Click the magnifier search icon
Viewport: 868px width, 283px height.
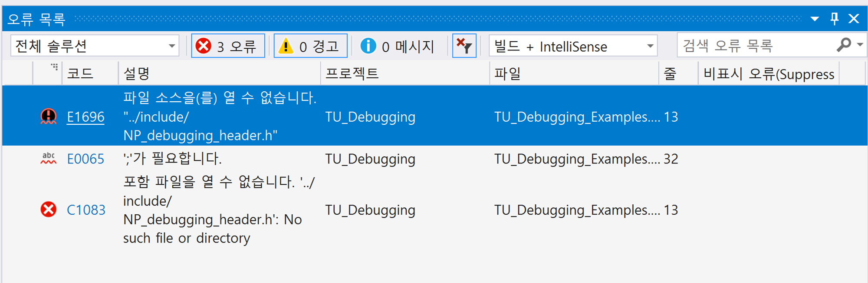click(x=843, y=45)
